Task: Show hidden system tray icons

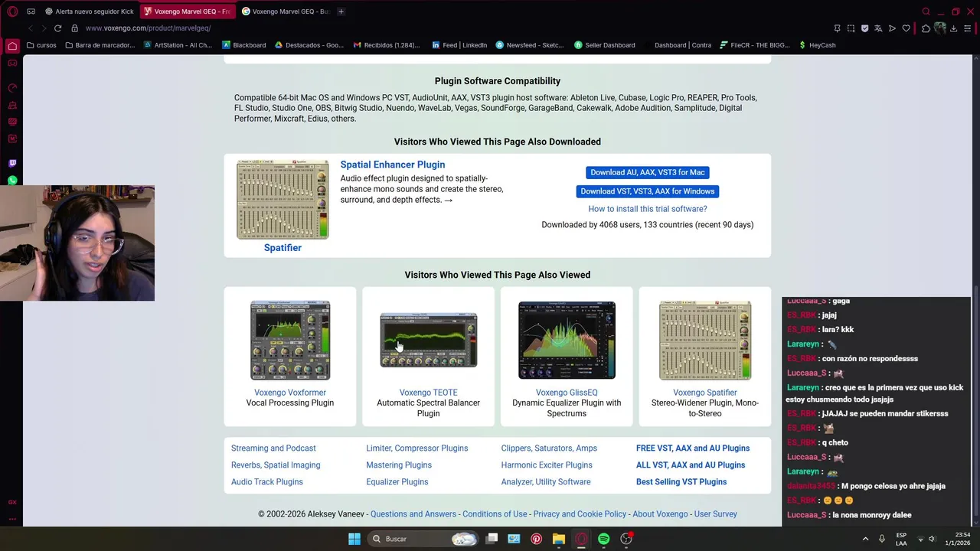Action: (x=866, y=539)
